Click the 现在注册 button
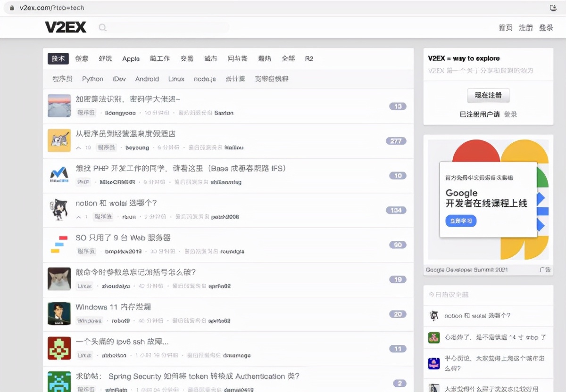The width and height of the screenshot is (566, 392). pyautogui.click(x=488, y=95)
